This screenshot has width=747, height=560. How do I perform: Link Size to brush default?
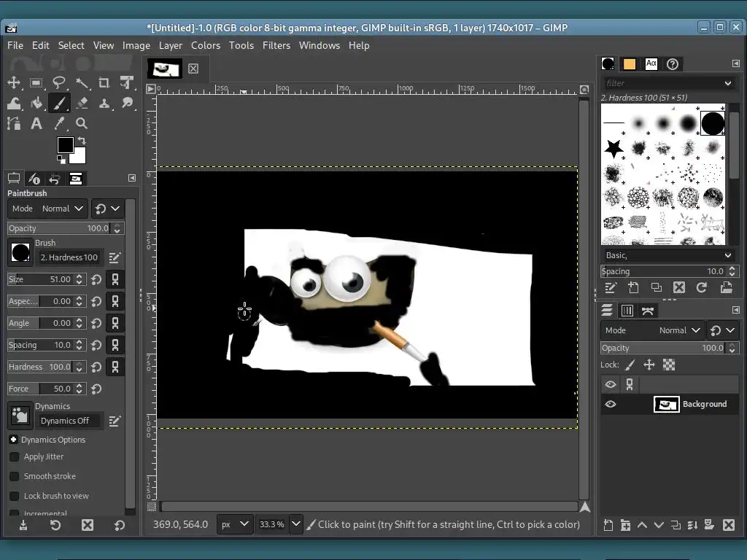coord(115,279)
